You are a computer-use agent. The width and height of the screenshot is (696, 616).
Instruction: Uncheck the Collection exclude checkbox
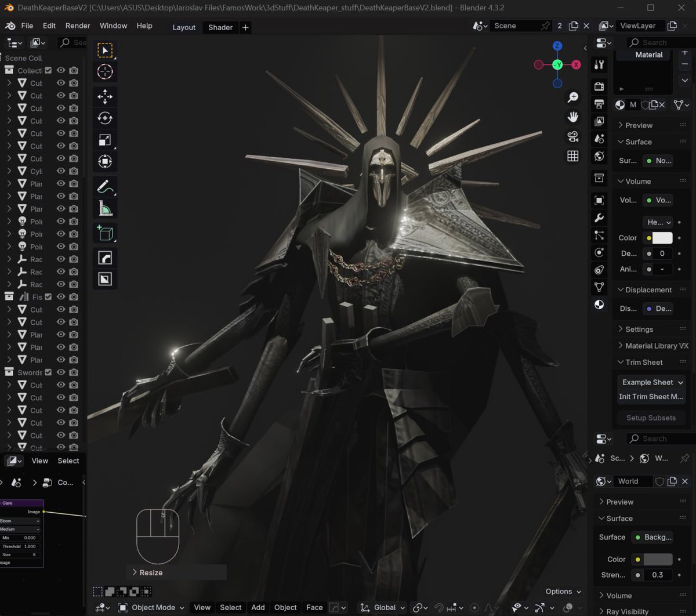[48, 70]
